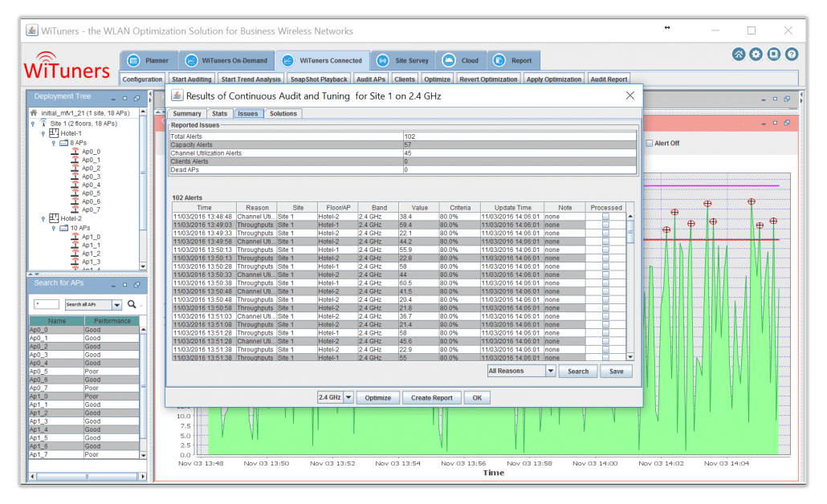This screenshot has height=504, width=827.
Task: Detach the Search for APs panel
Action: [137, 285]
